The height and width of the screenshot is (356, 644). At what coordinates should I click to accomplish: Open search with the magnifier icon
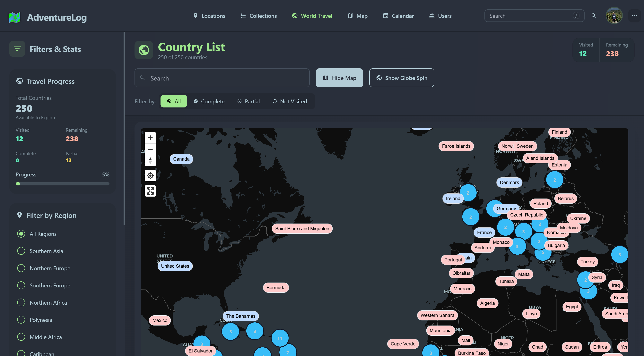[594, 15]
